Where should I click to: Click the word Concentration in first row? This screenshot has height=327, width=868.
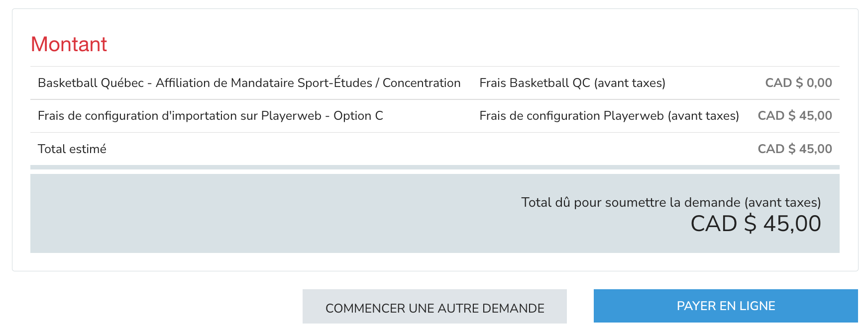[x=422, y=83]
